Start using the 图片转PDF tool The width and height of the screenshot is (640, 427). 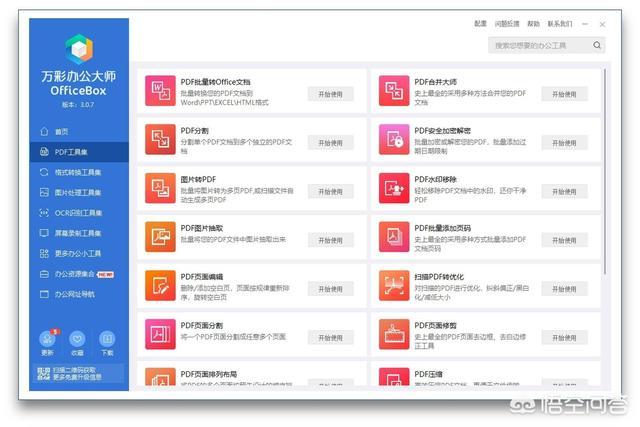coord(331,191)
